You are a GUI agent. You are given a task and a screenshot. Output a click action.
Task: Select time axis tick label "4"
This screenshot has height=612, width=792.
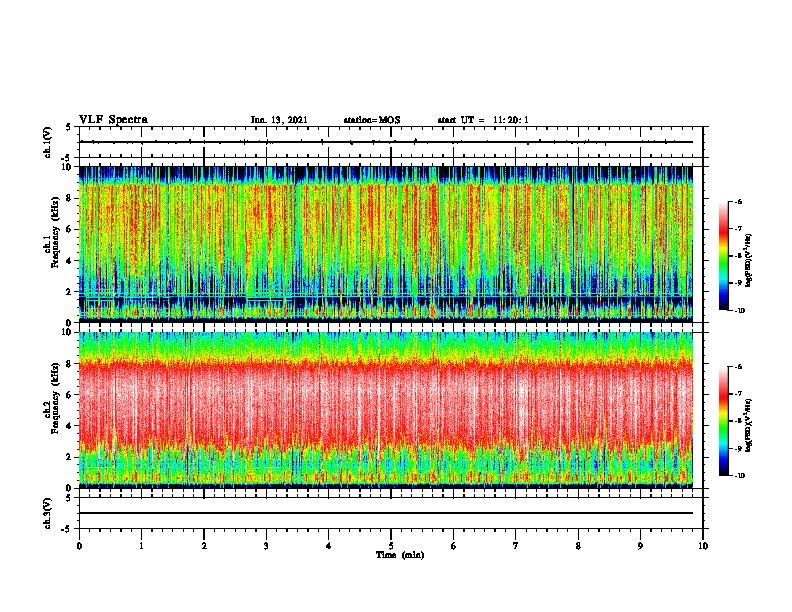pyautogui.click(x=329, y=546)
